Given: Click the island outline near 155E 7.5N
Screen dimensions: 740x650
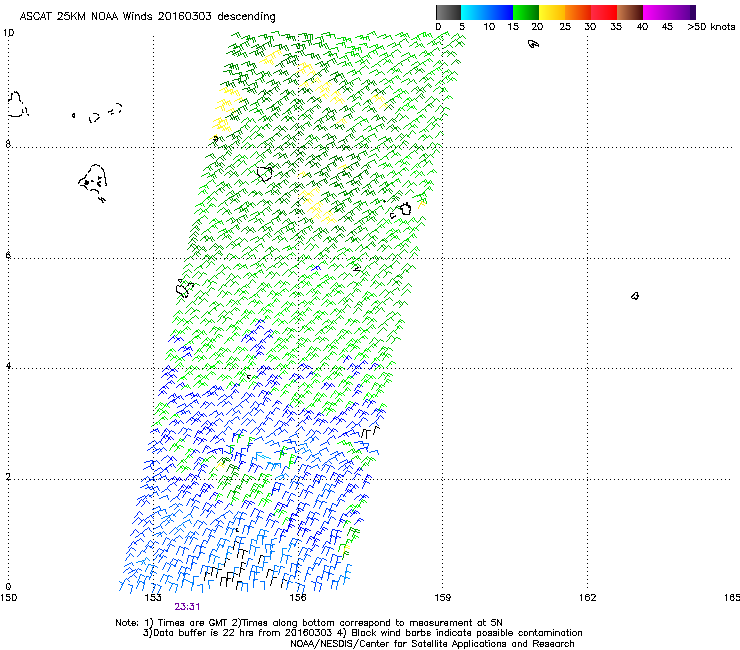Looking at the screenshot, I should click(x=265, y=173).
